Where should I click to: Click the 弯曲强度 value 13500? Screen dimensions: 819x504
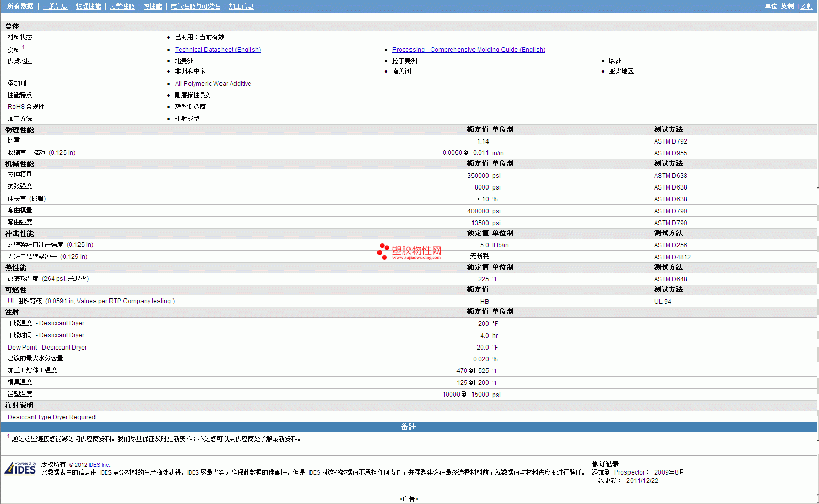pyautogui.click(x=480, y=223)
